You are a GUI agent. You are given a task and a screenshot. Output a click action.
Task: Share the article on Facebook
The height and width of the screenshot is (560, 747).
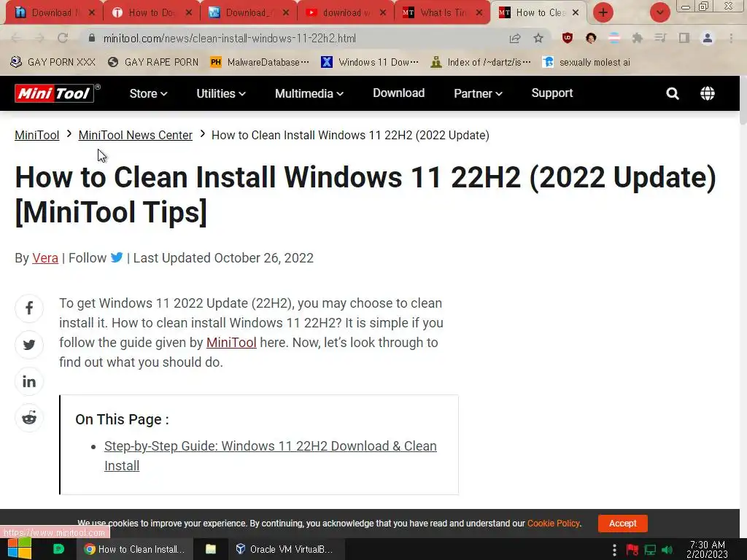[x=29, y=308]
